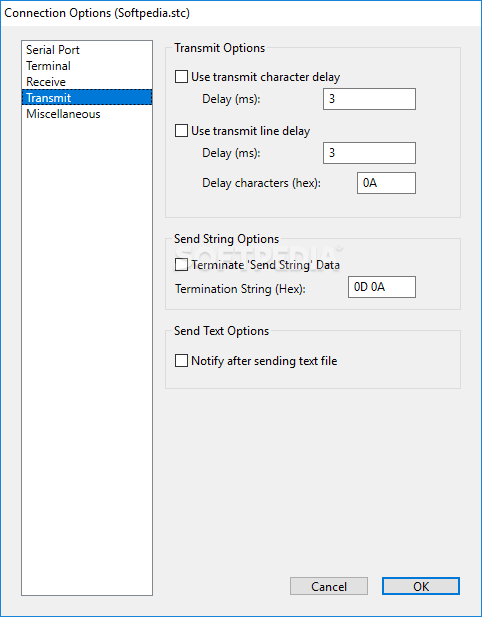Image resolution: width=482 pixels, height=617 pixels.
Task: Check Terminate 'Send String' Data option
Action: click(181, 265)
